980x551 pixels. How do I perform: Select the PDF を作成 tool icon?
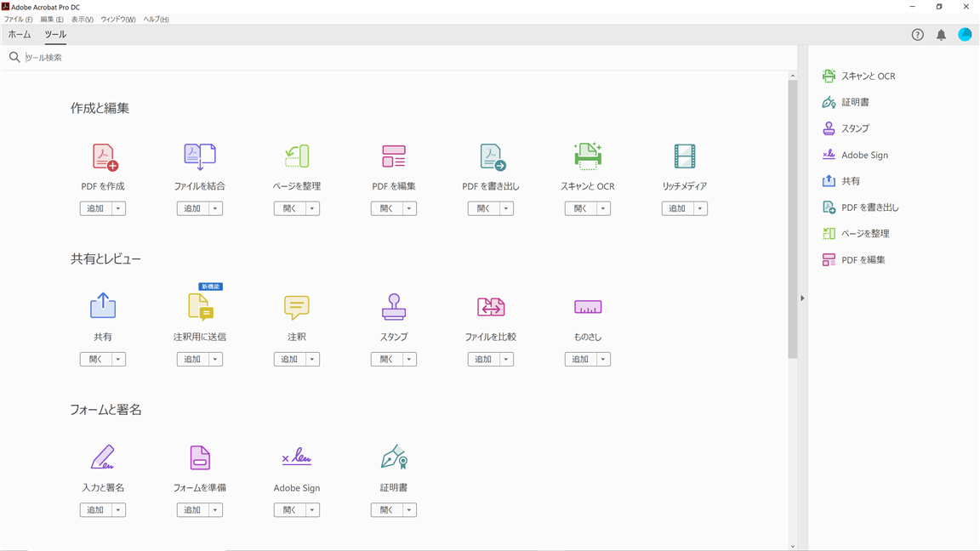[x=102, y=156]
